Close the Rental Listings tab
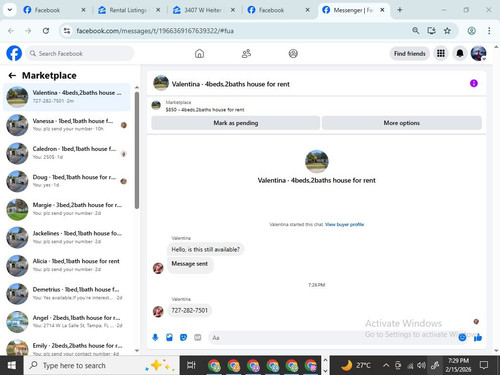Image resolution: width=500 pixels, height=375 pixels. point(158,10)
